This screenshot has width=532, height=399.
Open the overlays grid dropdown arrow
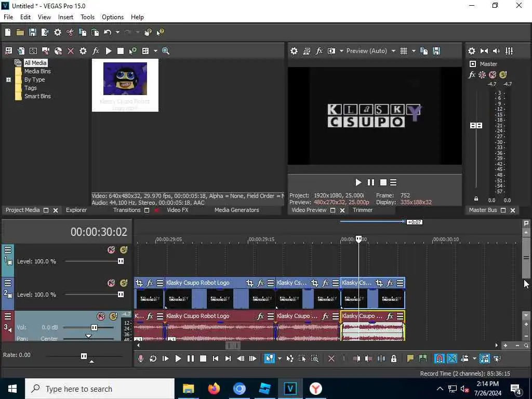(413, 51)
